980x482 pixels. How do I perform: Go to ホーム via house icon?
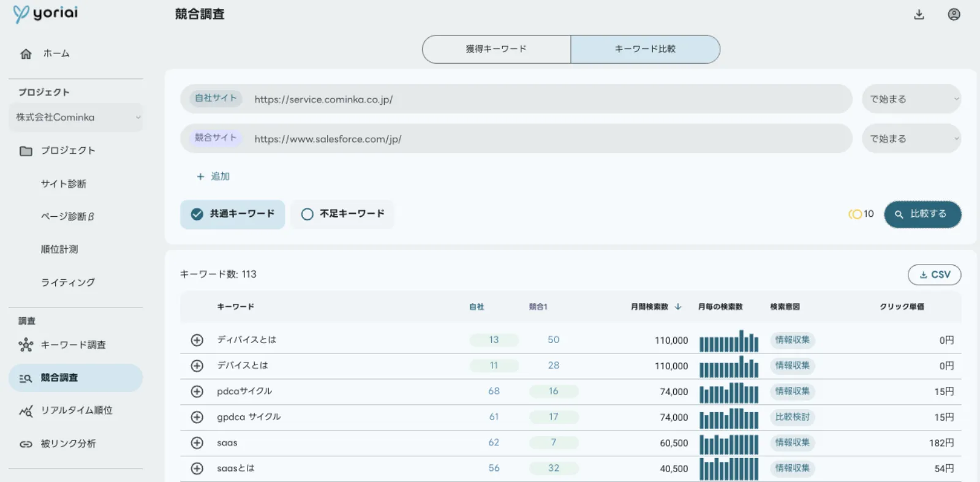coord(26,54)
